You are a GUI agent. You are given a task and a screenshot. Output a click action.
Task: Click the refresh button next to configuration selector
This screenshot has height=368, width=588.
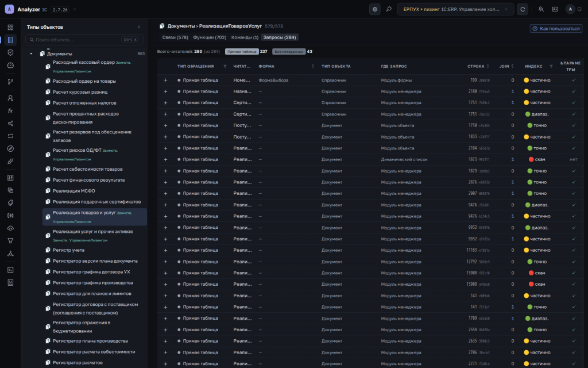coord(523,9)
